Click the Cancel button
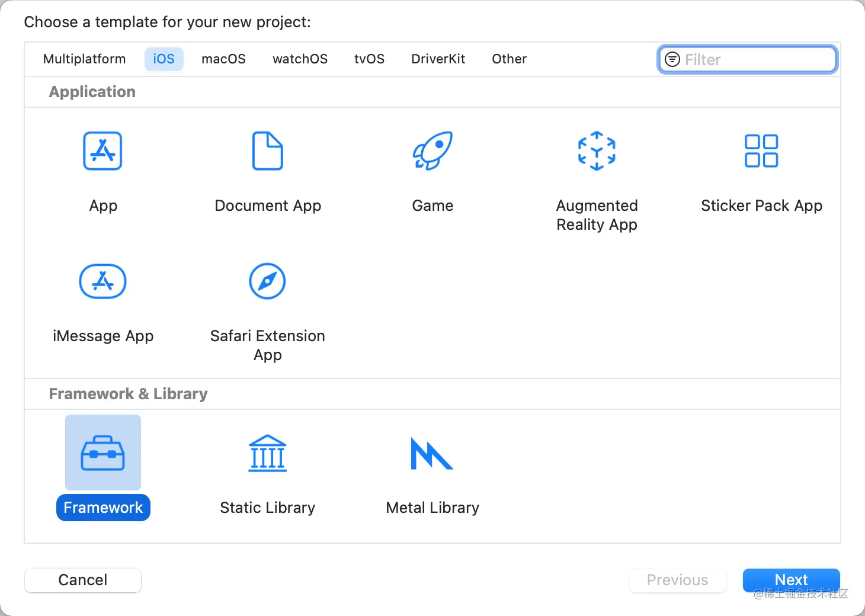 pos(83,580)
